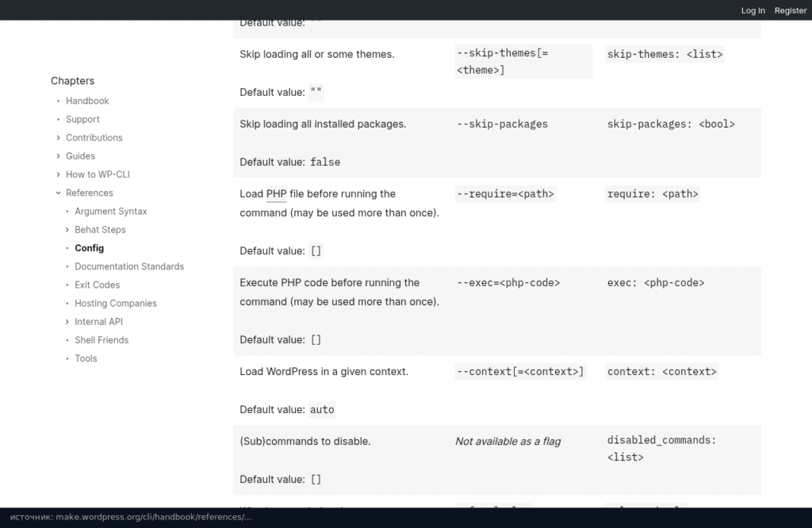Viewport: 812px width, 528px height.
Task: Select the current Config page
Action: point(89,248)
